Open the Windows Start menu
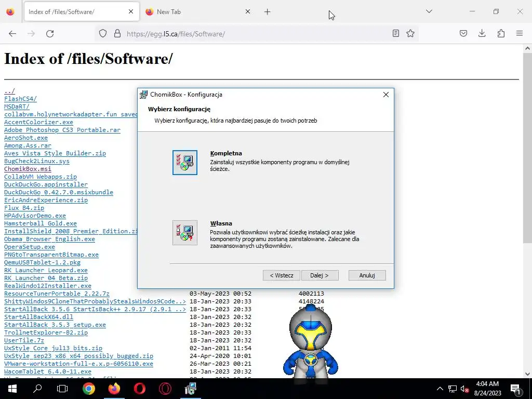 pos(12,389)
